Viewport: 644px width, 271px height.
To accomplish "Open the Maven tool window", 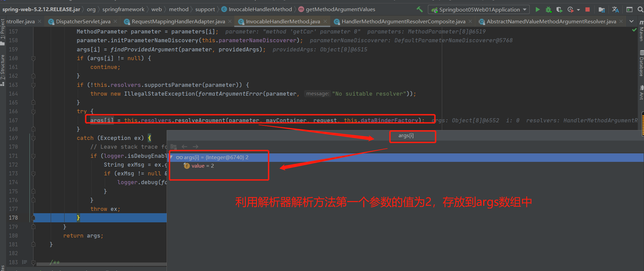I will point(641,31).
